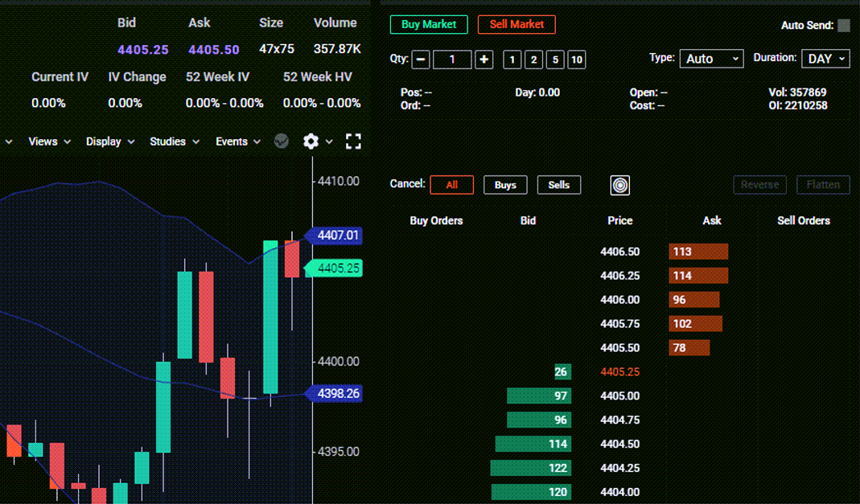This screenshot has height=504, width=860.
Task: Click the Buy Market button
Action: 429,24
